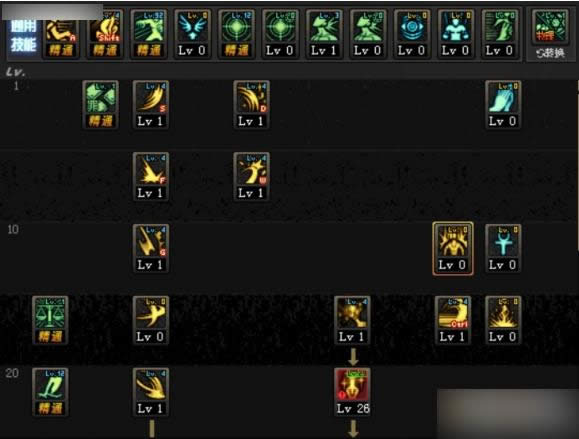
Task: Click the skill bound to F key
Action: click(x=151, y=176)
